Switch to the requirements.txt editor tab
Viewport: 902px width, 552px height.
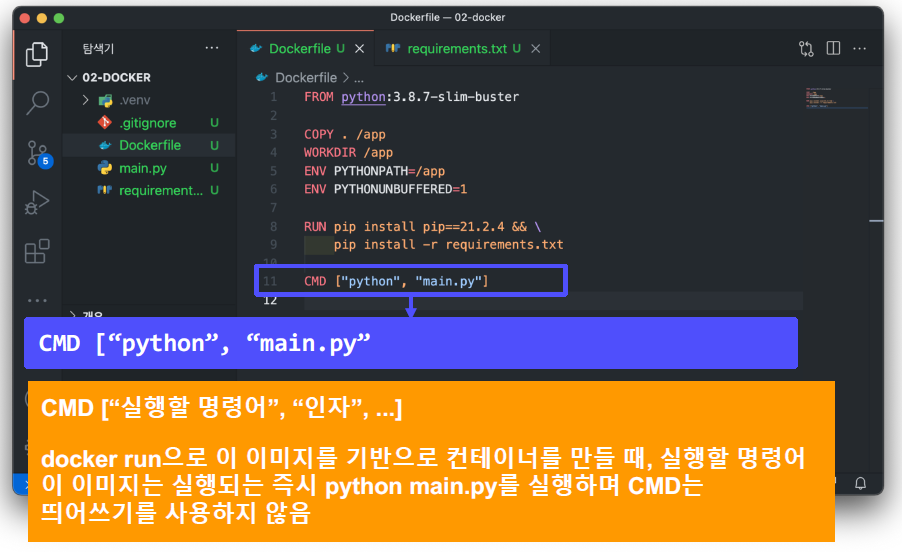pyautogui.click(x=462, y=48)
